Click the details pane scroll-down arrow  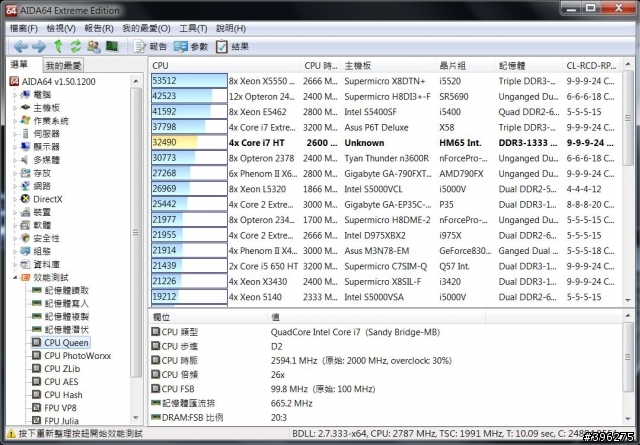pyautogui.click(x=628, y=419)
